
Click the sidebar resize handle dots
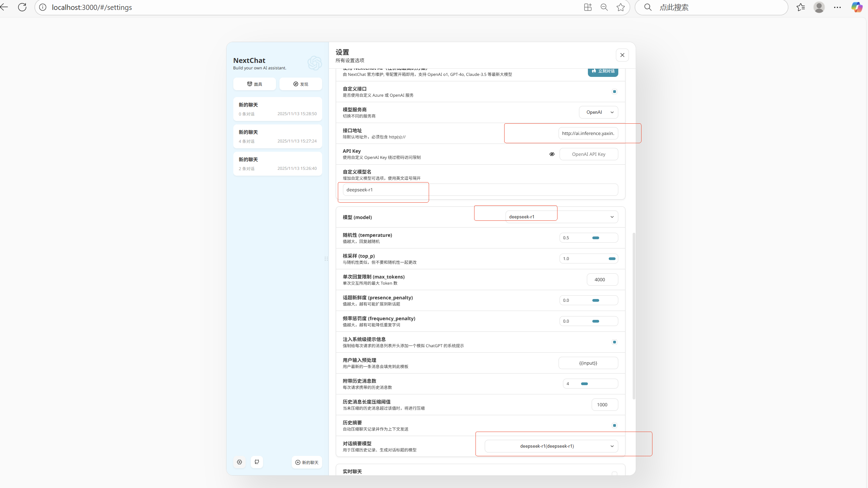pos(326,259)
